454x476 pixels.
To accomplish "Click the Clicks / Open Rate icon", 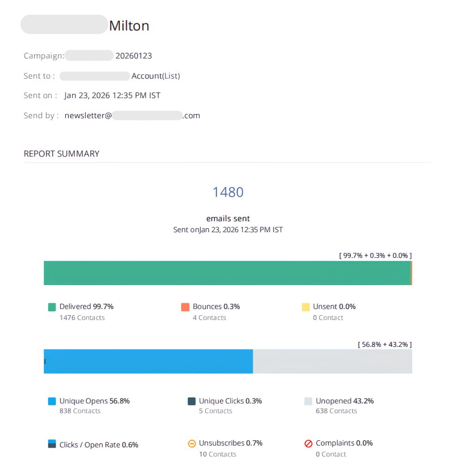I will click(x=52, y=444).
